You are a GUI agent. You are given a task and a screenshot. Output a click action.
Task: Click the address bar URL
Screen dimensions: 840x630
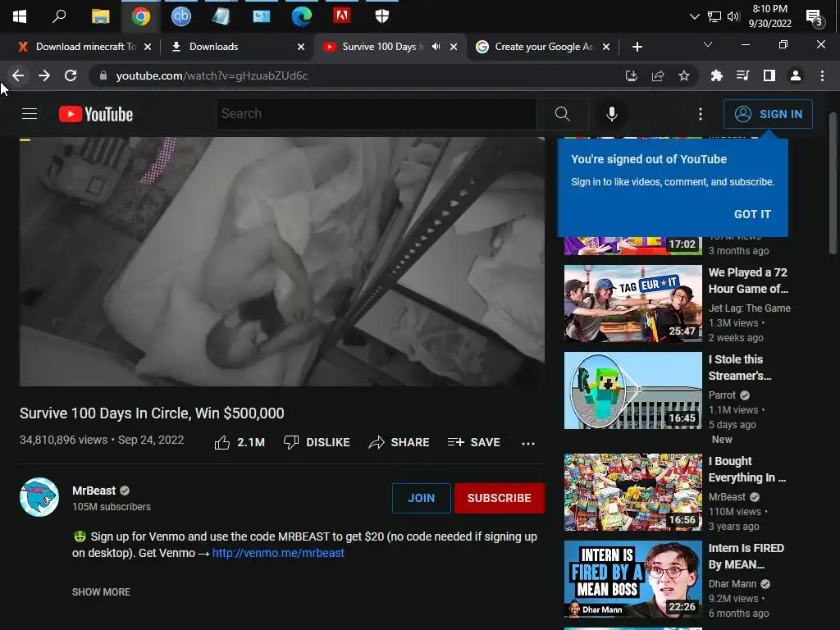tap(212, 75)
